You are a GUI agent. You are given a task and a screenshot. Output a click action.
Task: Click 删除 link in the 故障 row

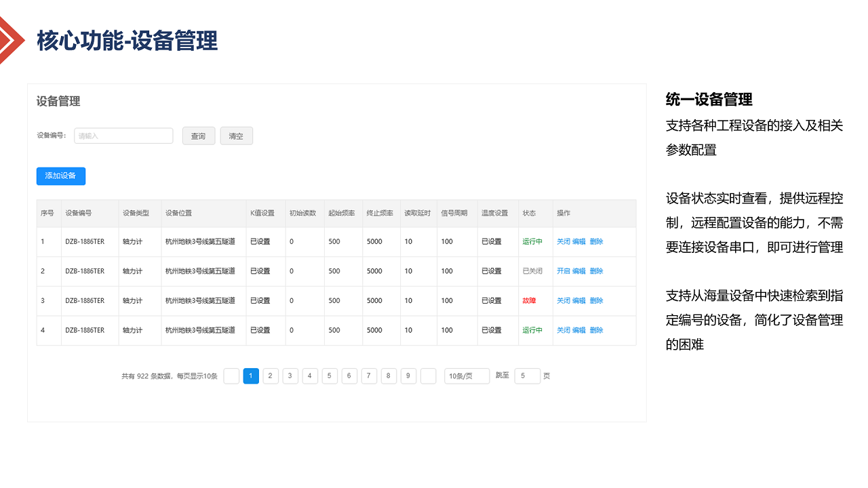tap(596, 301)
